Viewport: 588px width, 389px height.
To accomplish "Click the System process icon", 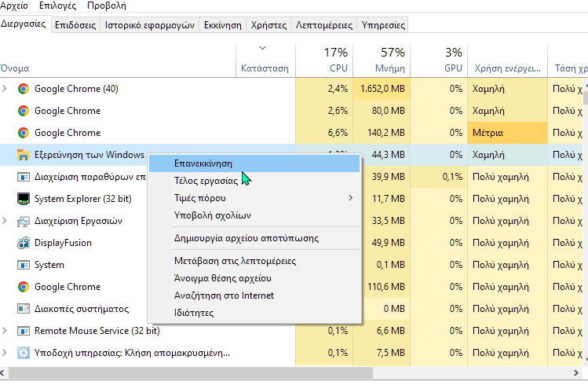I will pyautogui.click(x=24, y=265).
